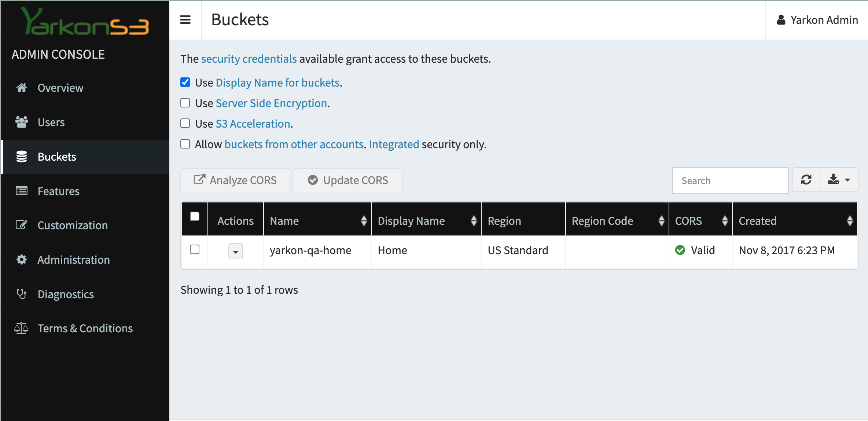Open the export download dropdown
This screenshot has width=868, height=421.
pyautogui.click(x=839, y=180)
